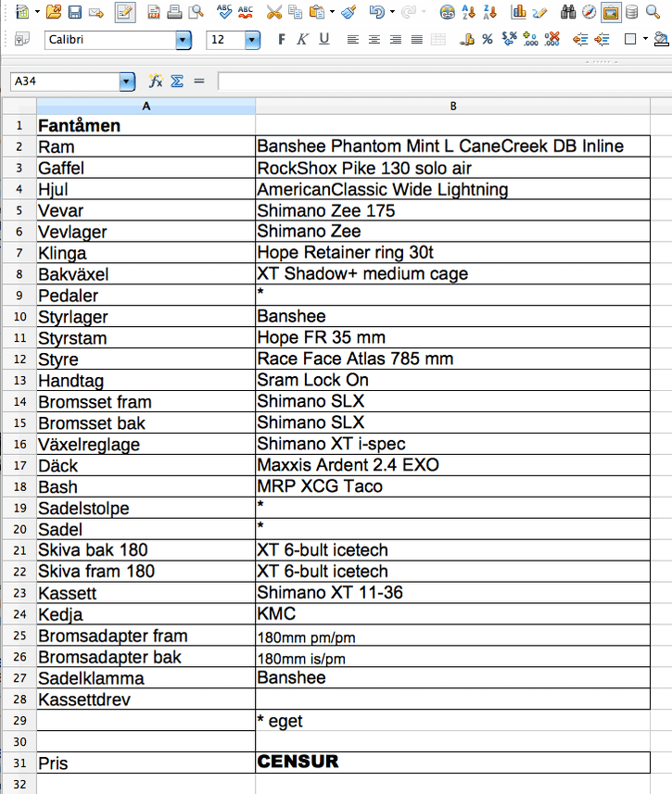Viewport: 672px width, 794px height.
Task: Open the New document type dropdown arrow
Action: tap(37, 12)
